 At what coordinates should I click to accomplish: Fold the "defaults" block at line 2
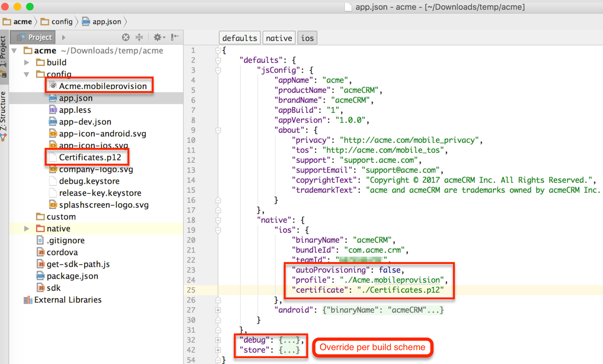(x=218, y=60)
